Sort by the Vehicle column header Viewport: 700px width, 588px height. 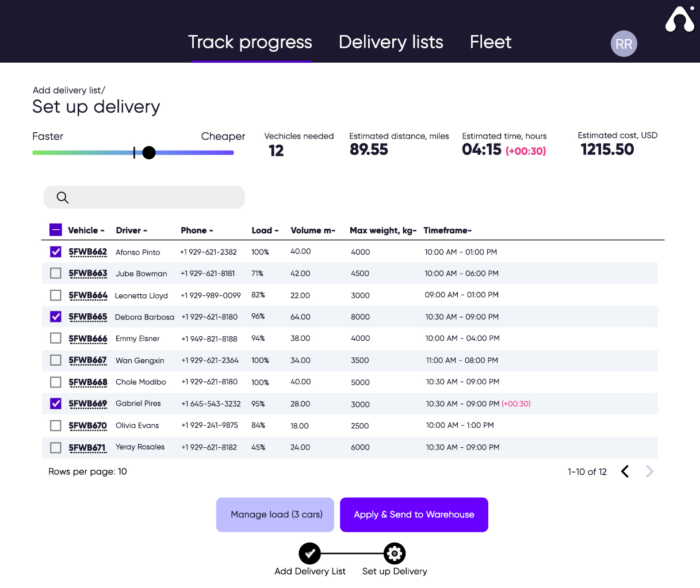pyautogui.click(x=86, y=230)
